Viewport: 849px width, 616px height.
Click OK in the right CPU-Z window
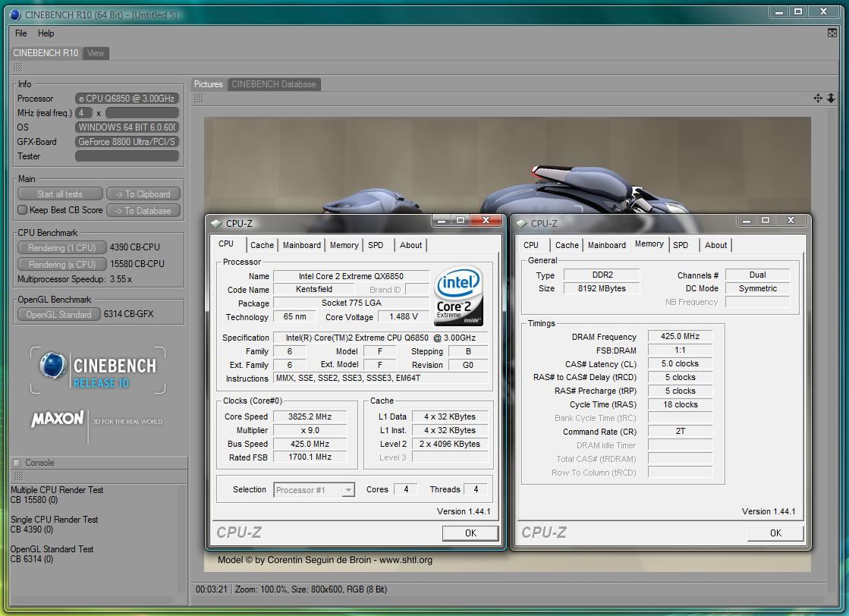pyautogui.click(x=775, y=533)
